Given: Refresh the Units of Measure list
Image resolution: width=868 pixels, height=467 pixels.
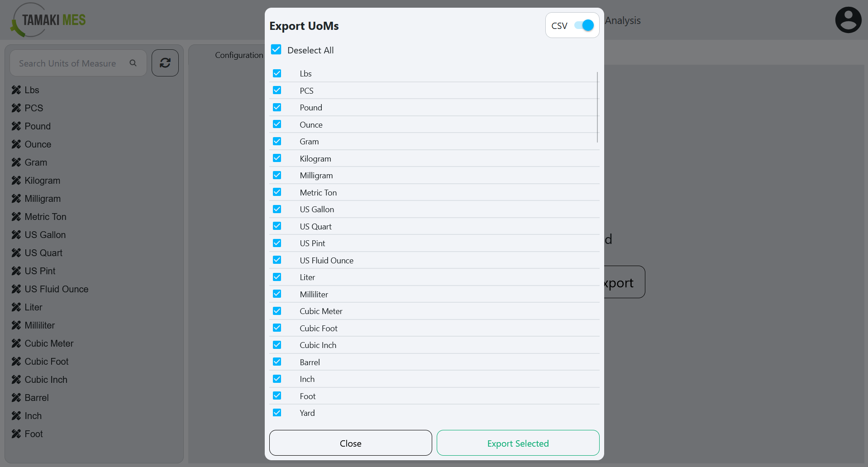Looking at the screenshot, I should (165, 63).
